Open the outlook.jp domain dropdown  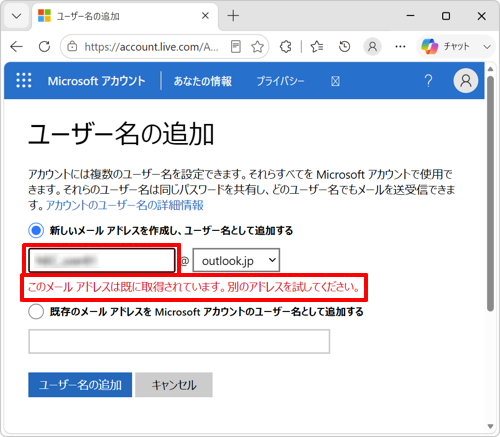point(236,260)
